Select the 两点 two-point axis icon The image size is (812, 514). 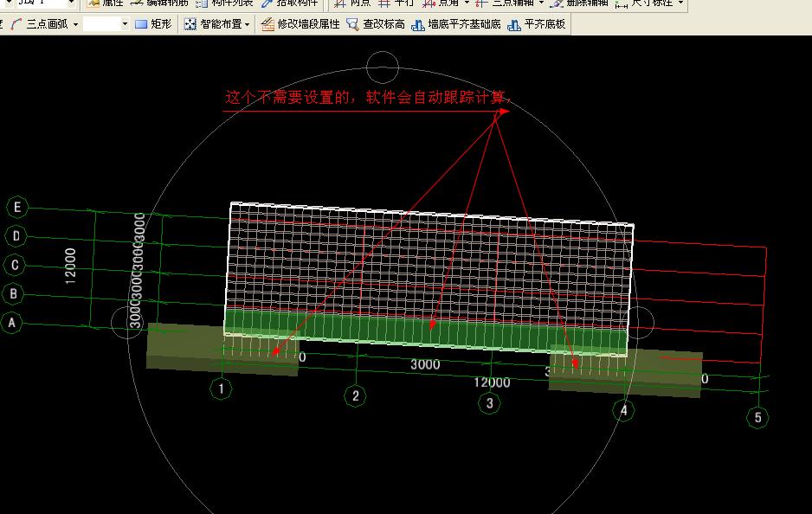(x=339, y=3)
